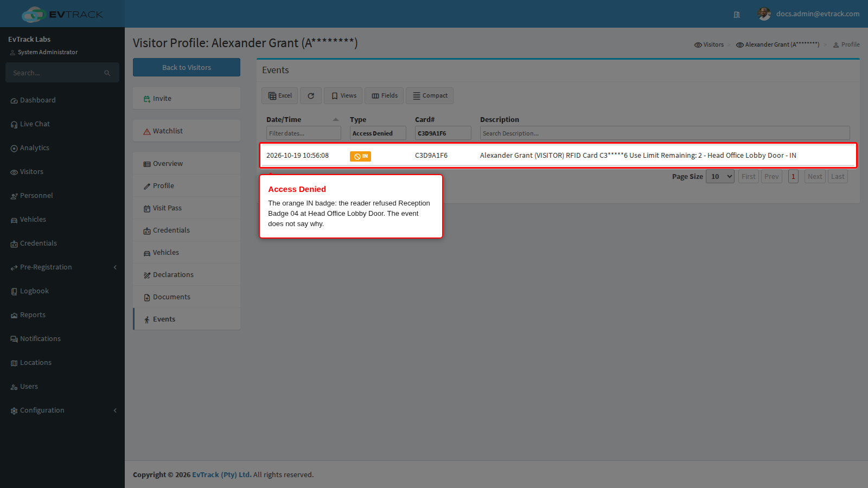
Task: Open the Visit Pass tab
Action: (187, 208)
